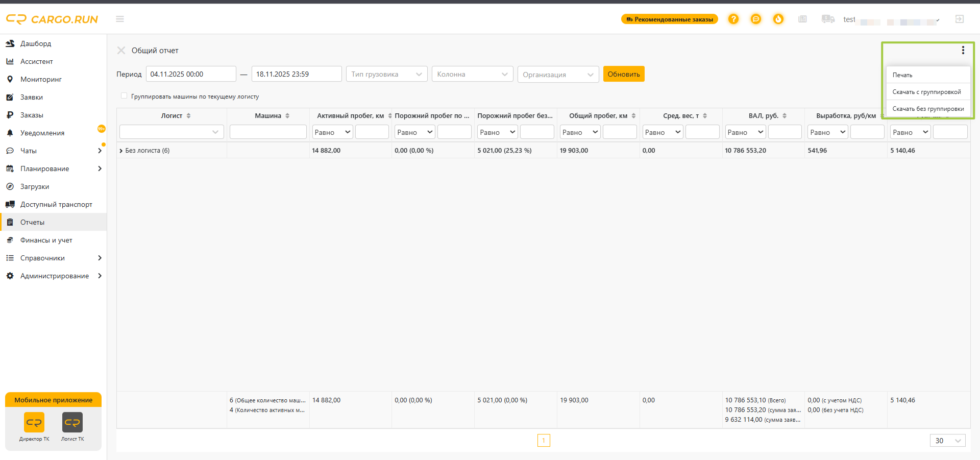The height and width of the screenshot is (460, 980).
Task: Click the Обновить button
Action: point(623,74)
